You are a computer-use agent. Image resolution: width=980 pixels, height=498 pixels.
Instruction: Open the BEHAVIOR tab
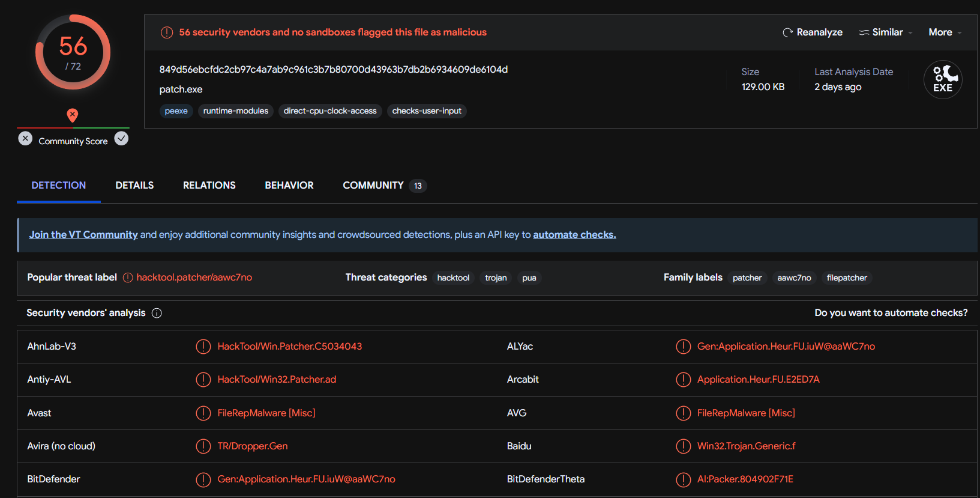tap(289, 186)
